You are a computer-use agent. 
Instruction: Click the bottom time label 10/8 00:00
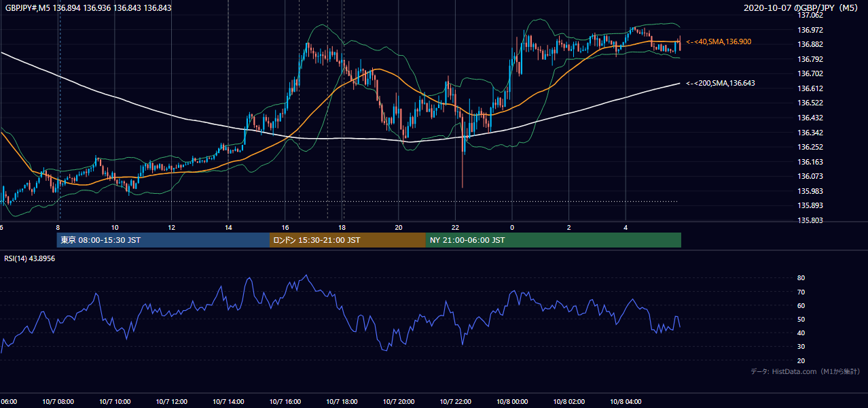[512, 402]
